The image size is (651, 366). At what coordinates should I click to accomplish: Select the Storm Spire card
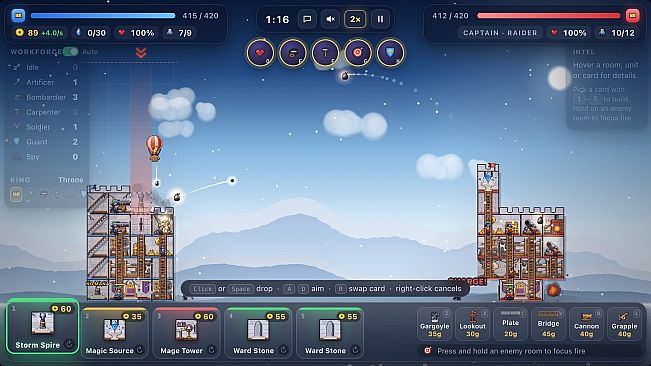tap(43, 326)
